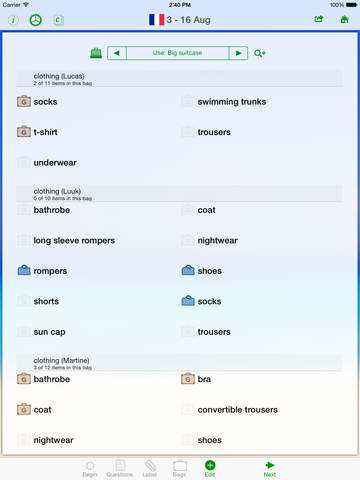Open the Bags tab

click(180, 469)
